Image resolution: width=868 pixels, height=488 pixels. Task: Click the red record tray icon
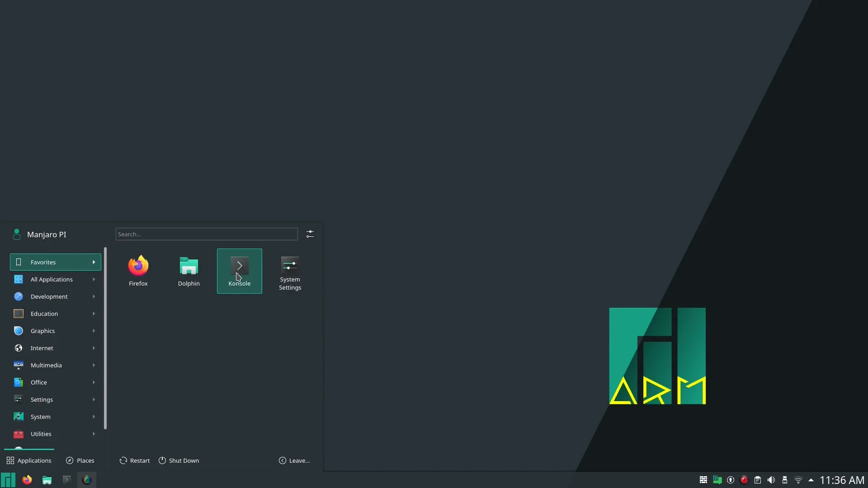click(744, 480)
